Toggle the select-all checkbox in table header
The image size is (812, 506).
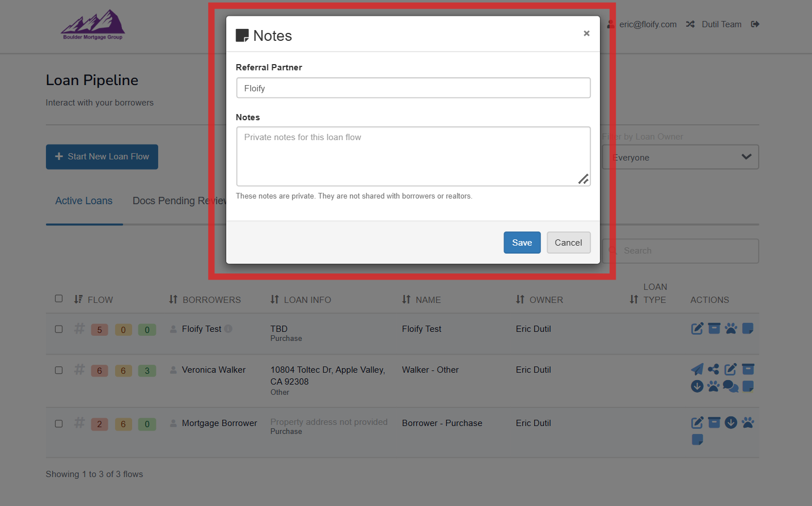point(59,298)
